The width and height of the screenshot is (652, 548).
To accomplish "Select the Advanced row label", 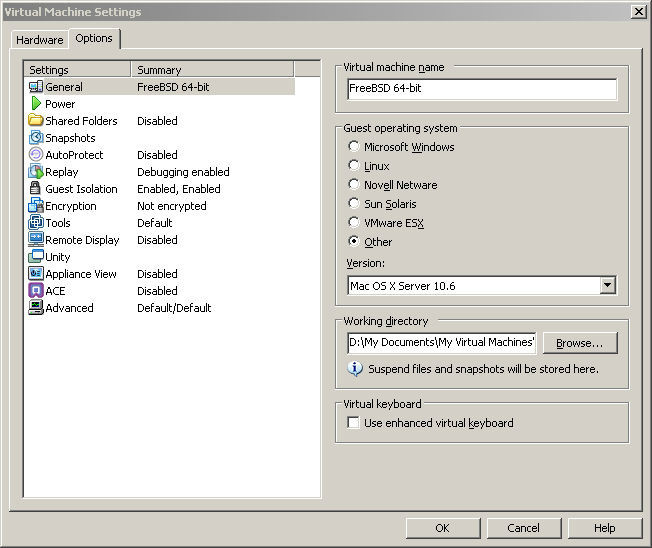I will [x=69, y=308].
